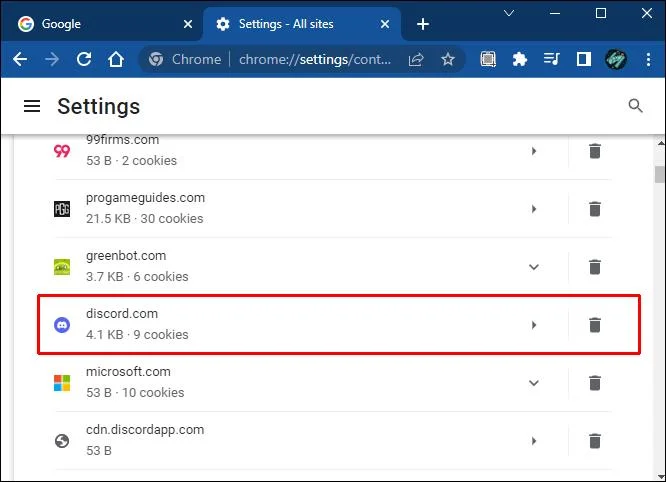The image size is (666, 482).
Task: Open the screenshot extension icon in toolbar
Action: 488,59
